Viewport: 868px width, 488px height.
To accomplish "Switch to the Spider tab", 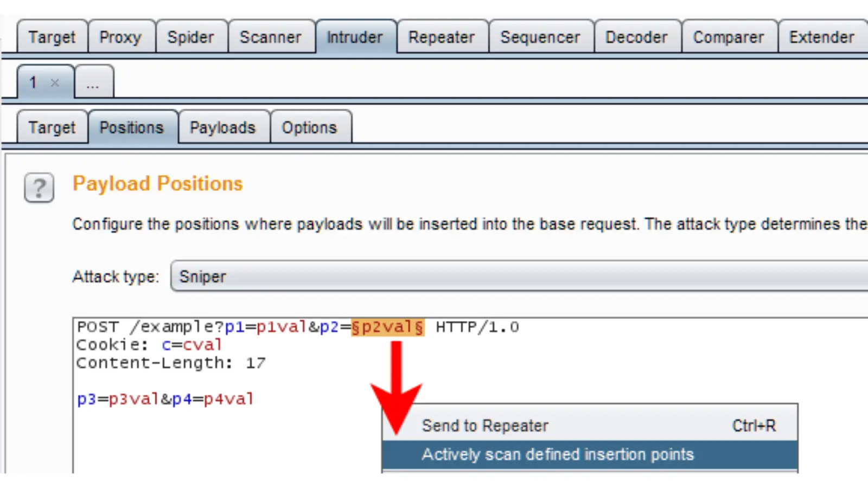I will tap(190, 37).
